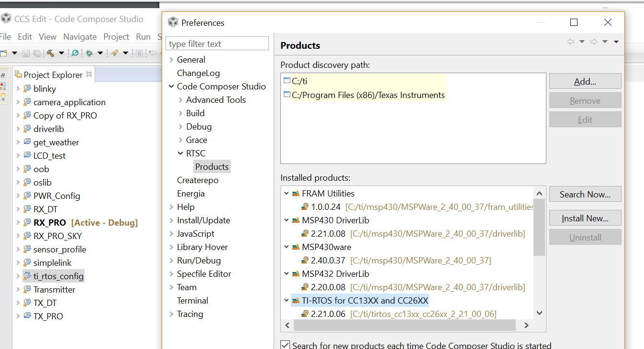Click the Build hammer icon
Image resolution: width=644 pixels, height=349 pixels.
click(50, 53)
